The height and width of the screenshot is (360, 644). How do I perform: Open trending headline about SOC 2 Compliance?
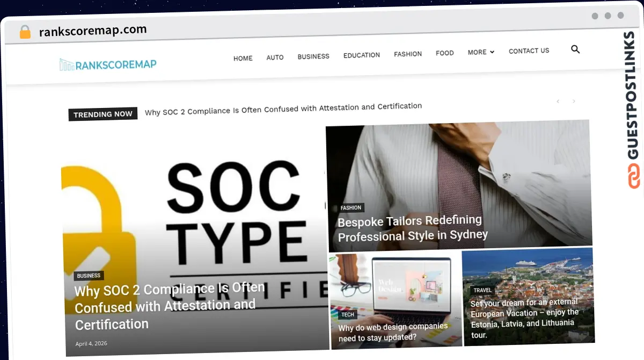(283, 109)
